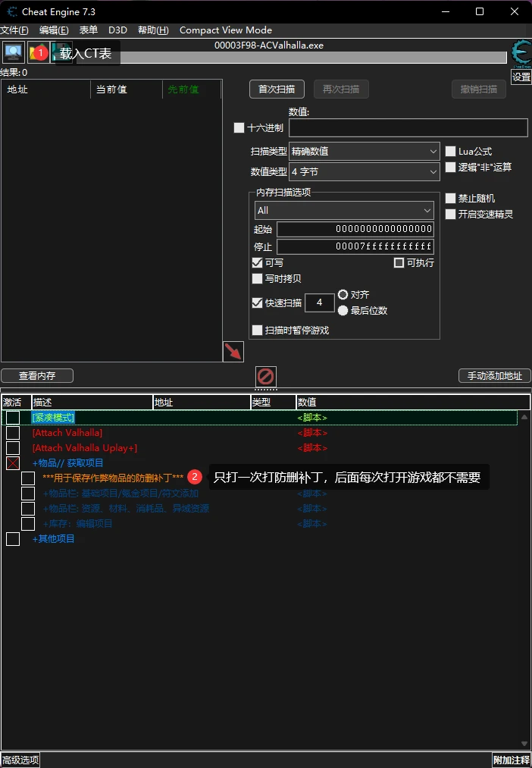Click the 设置 settings button

coord(521,77)
